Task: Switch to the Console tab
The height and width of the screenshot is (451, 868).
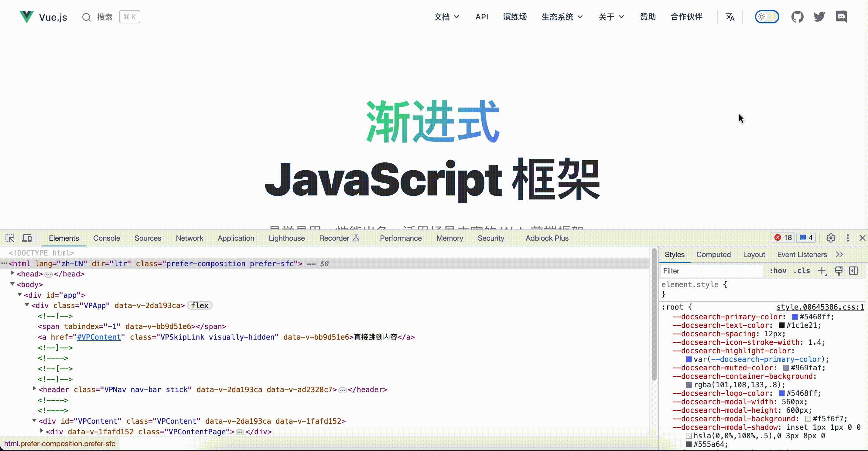Action: (107, 238)
